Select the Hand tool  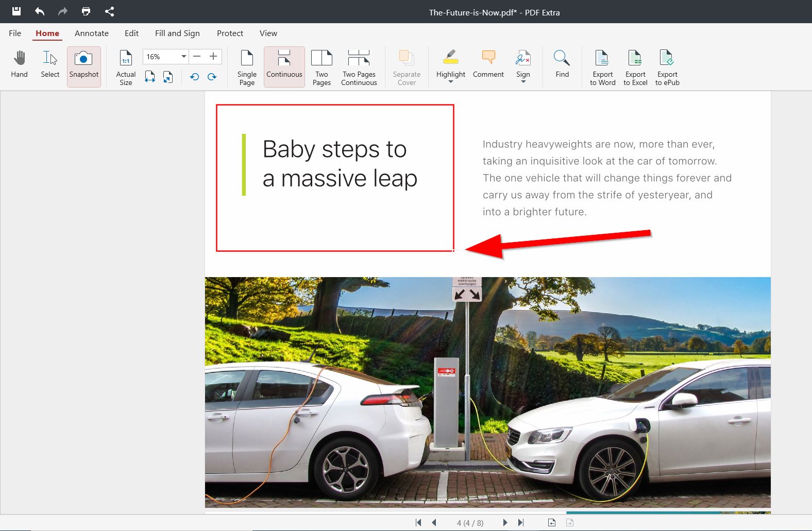19,64
